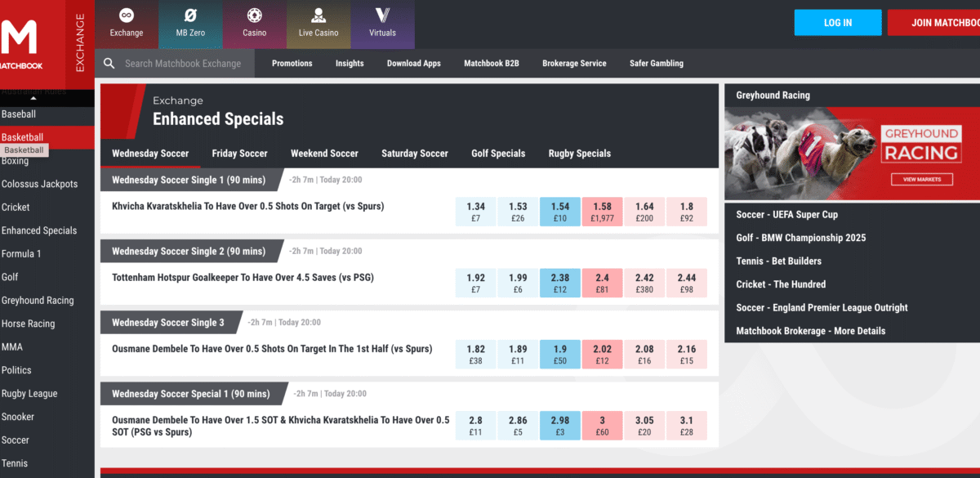
Task: Select the Rugby Specials tab
Action: tap(579, 153)
